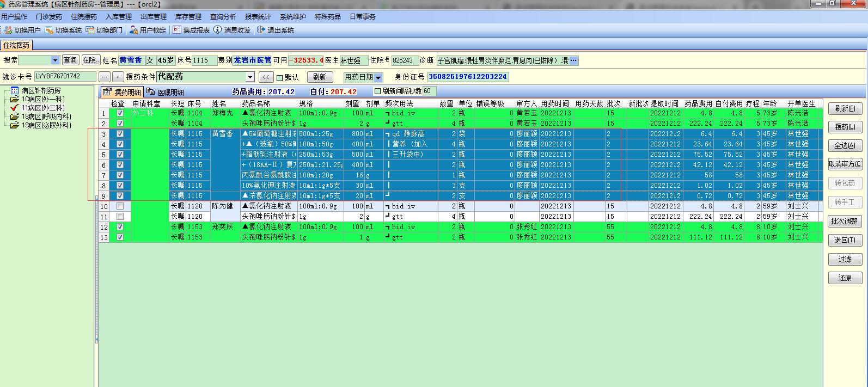Open 报表统计 menu

[x=258, y=17]
